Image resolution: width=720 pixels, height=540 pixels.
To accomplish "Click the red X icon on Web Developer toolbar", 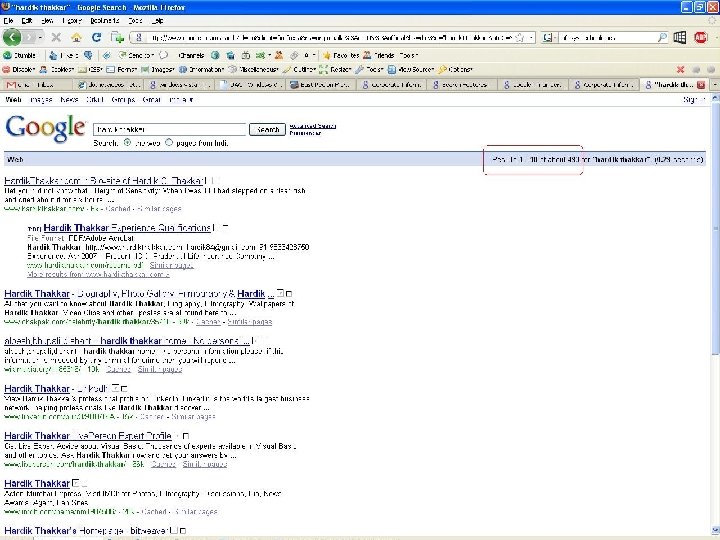I will tap(681, 69).
